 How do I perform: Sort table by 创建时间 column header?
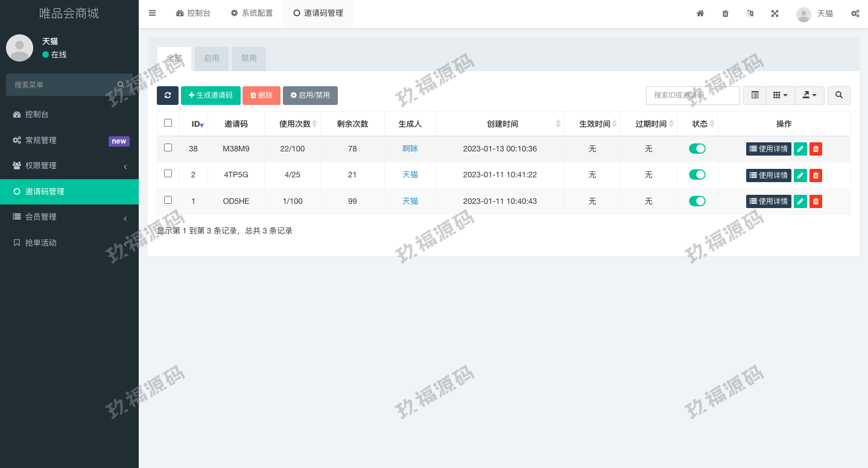click(502, 124)
